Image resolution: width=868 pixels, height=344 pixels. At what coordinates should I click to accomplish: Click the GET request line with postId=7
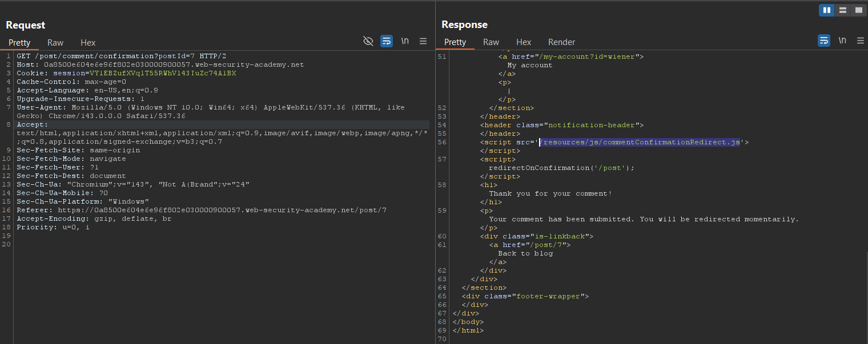coord(121,56)
